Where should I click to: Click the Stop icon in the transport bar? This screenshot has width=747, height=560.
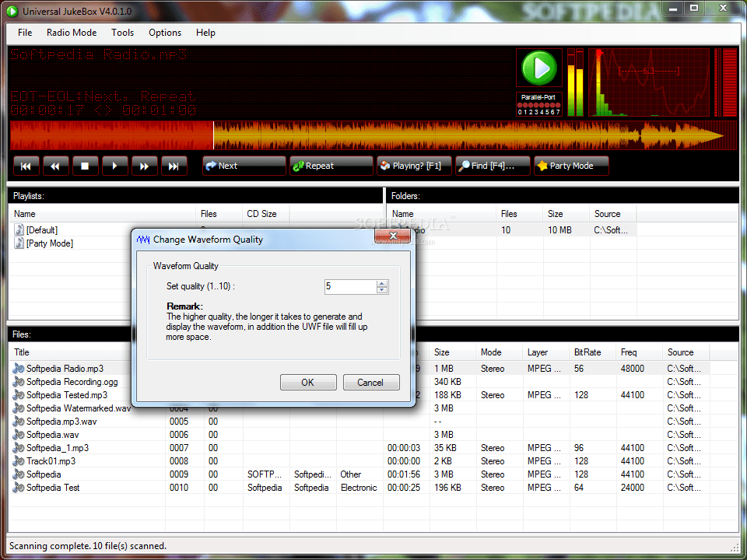(86, 165)
